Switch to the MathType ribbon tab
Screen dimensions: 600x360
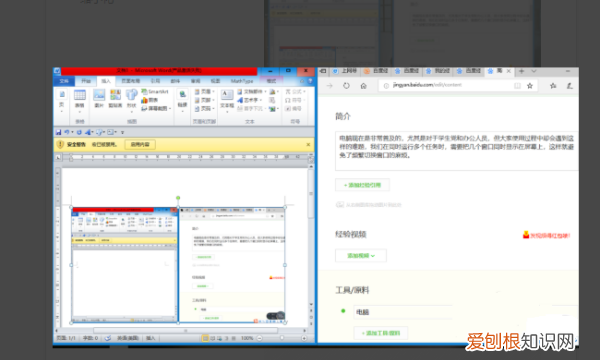(x=242, y=81)
